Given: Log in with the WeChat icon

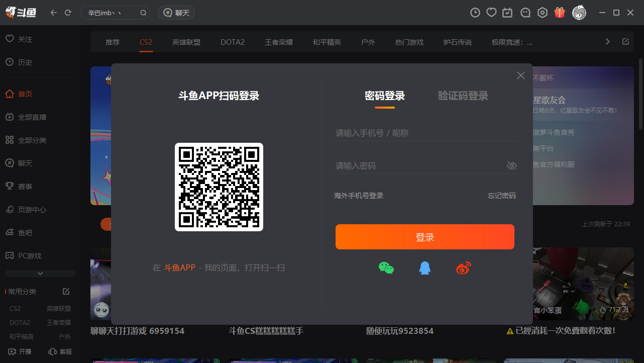Looking at the screenshot, I should [386, 268].
